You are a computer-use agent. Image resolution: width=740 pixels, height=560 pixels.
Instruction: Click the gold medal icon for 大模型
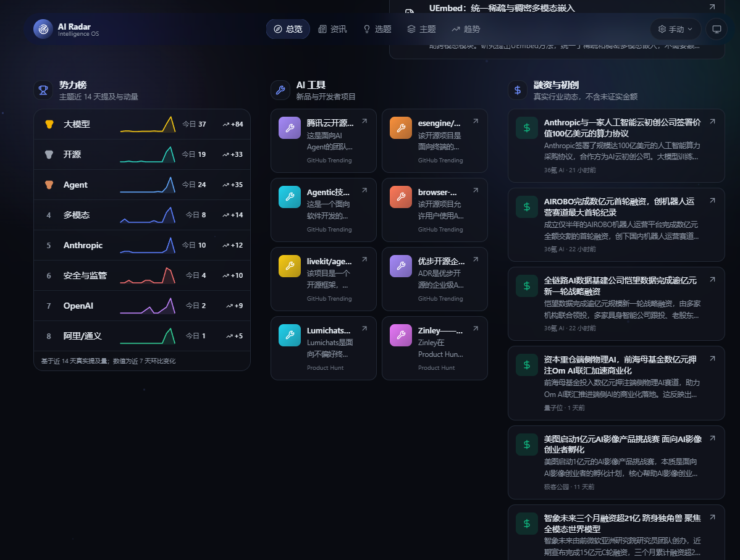point(49,124)
